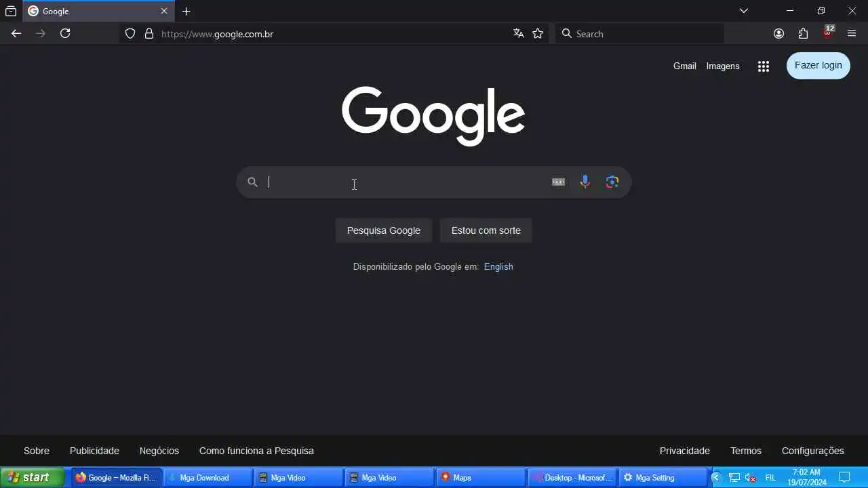Focus the Firefox Search box
Image resolution: width=868 pixels, height=488 pixels.
click(639, 34)
